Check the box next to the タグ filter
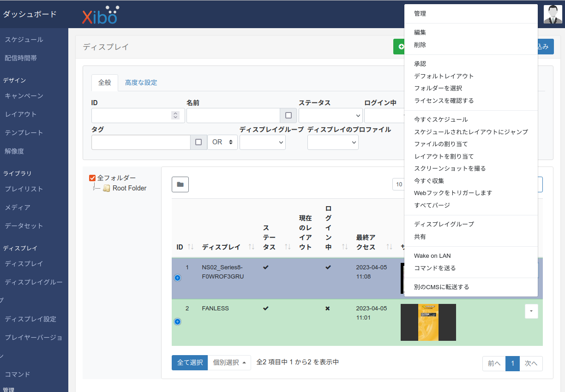The height and width of the screenshot is (392, 565). 198,142
